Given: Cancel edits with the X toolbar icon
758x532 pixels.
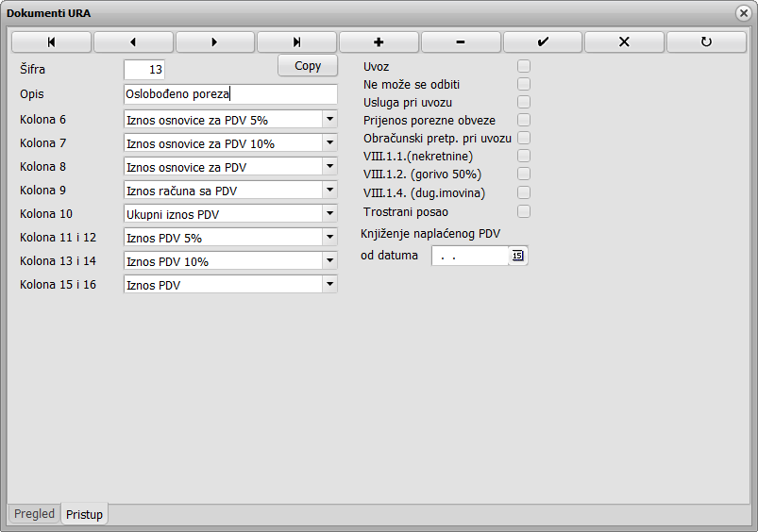Looking at the screenshot, I should (x=624, y=42).
